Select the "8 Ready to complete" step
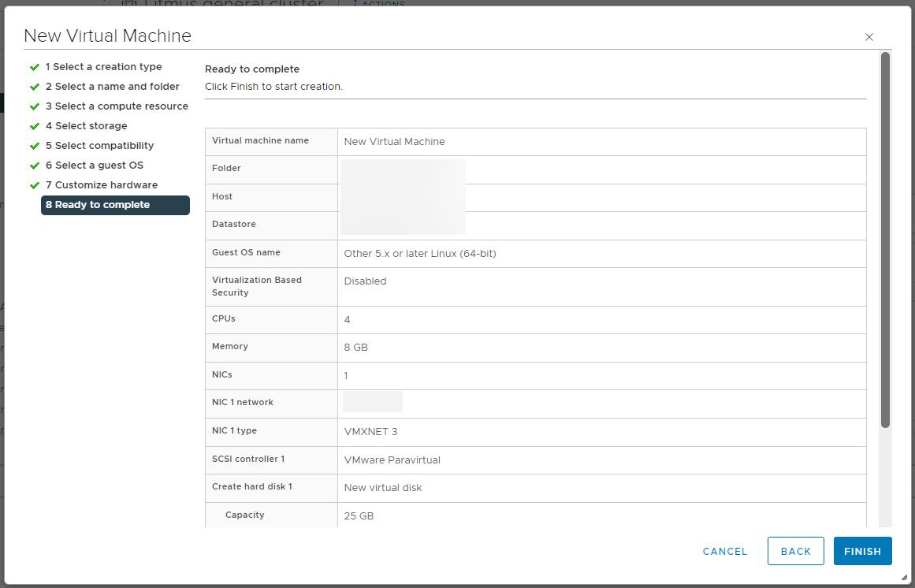Image resolution: width=915 pixels, height=588 pixels. pos(115,205)
